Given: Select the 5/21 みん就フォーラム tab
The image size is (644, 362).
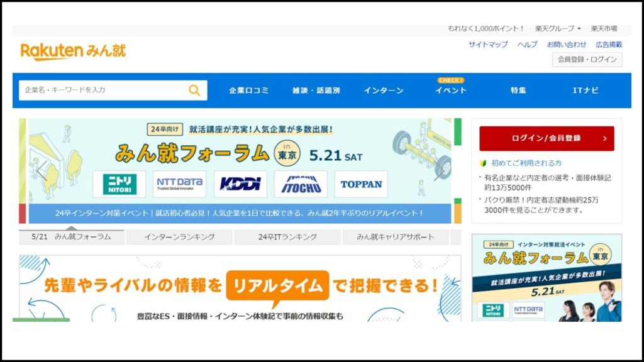Looking at the screenshot, I should pos(72,237).
